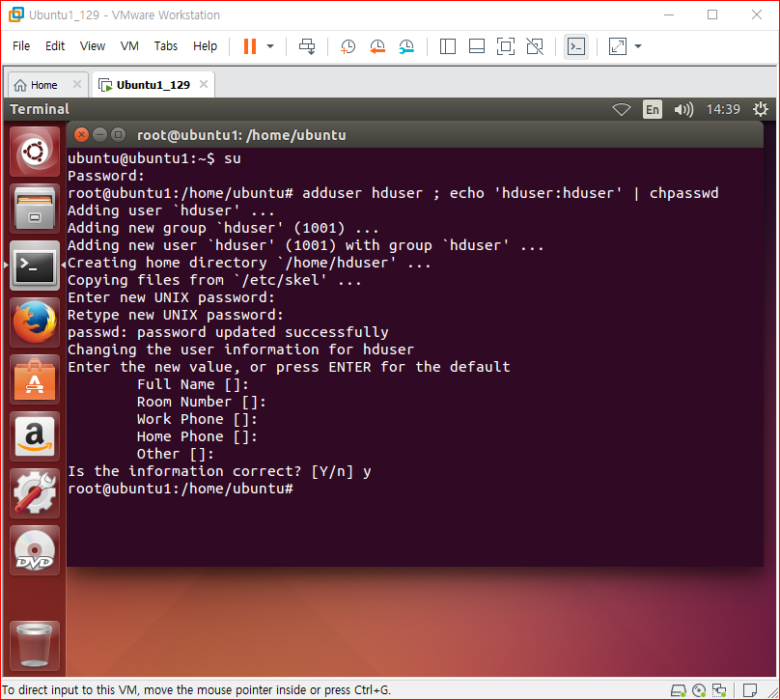Launch the Files manager from launcher
The image size is (780, 700).
[x=35, y=208]
